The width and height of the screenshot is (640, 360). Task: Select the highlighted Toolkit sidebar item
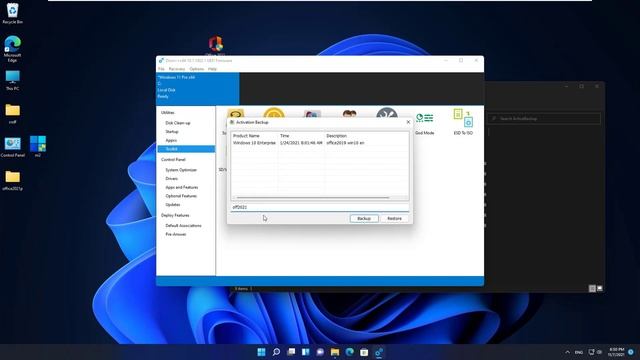[186, 149]
